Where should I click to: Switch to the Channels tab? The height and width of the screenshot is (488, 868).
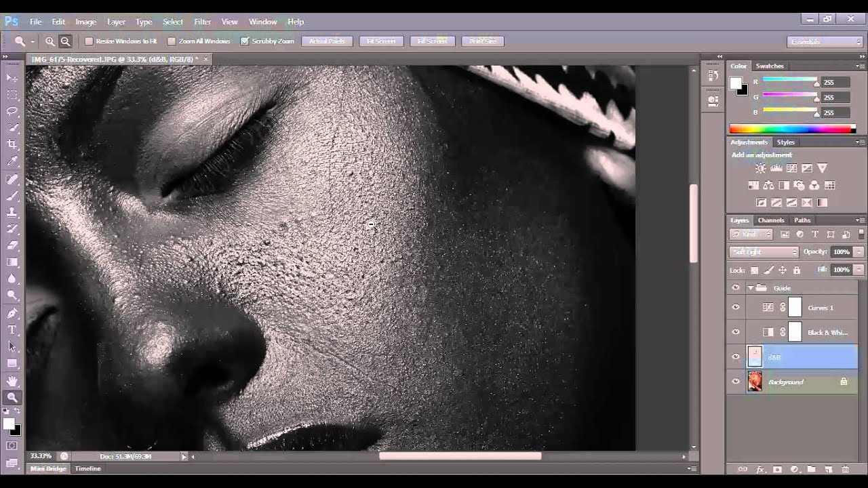[771, 220]
